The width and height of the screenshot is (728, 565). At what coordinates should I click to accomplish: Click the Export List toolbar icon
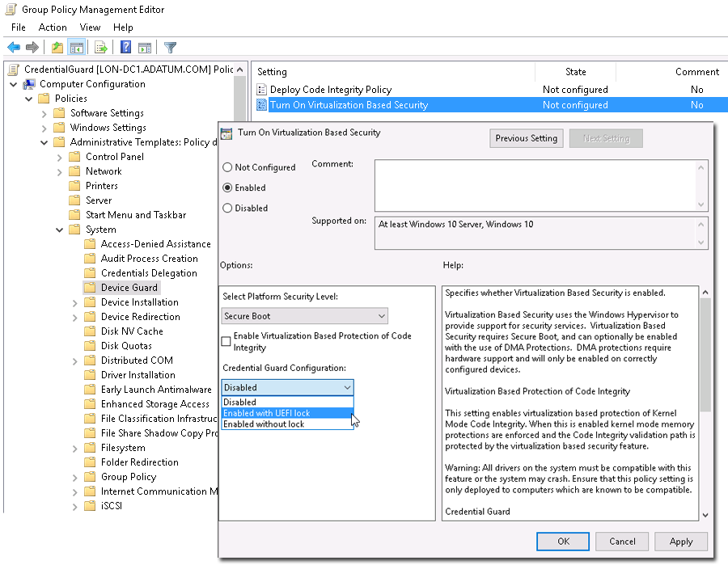101,48
